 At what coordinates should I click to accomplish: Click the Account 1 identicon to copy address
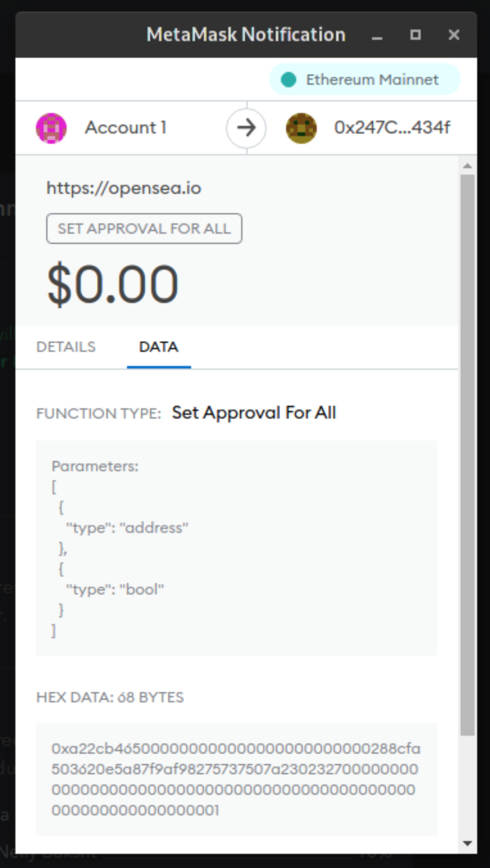click(53, 128)
